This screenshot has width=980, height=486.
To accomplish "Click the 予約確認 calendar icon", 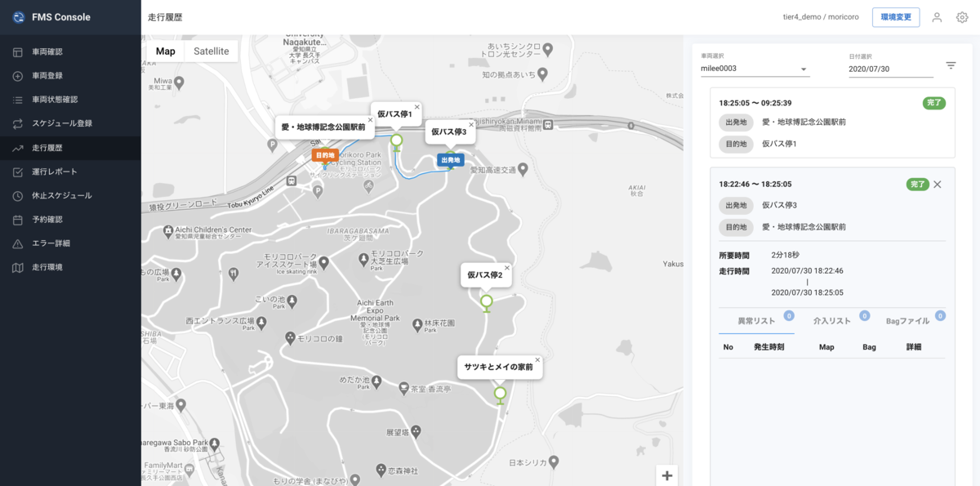I will (18, 220).
